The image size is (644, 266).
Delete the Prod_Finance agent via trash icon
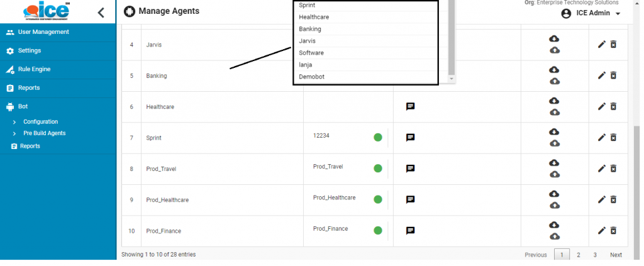tap(614, 231)
